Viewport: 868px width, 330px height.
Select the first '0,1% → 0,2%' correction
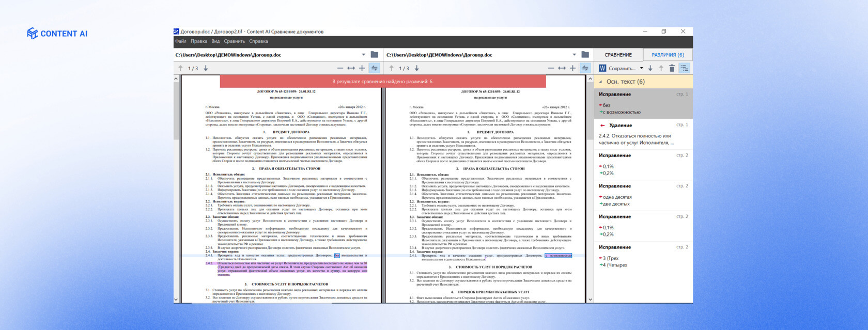[x=643, y=165]
